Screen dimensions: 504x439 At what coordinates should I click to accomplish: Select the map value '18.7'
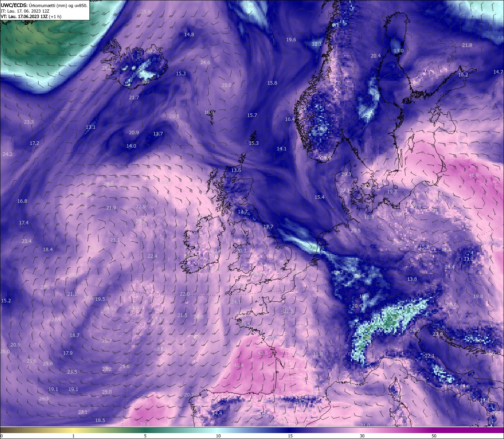pyautogui.click(x=74, y=335)
